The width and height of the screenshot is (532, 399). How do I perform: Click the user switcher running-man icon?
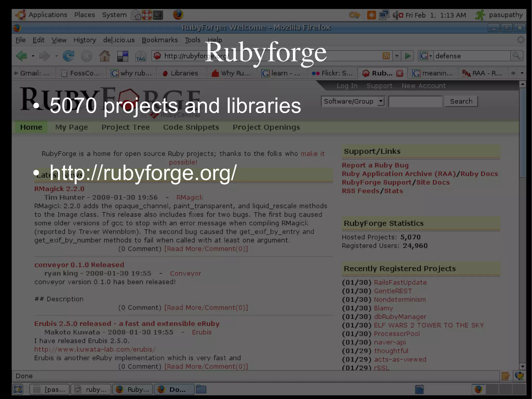coord(480,15)
